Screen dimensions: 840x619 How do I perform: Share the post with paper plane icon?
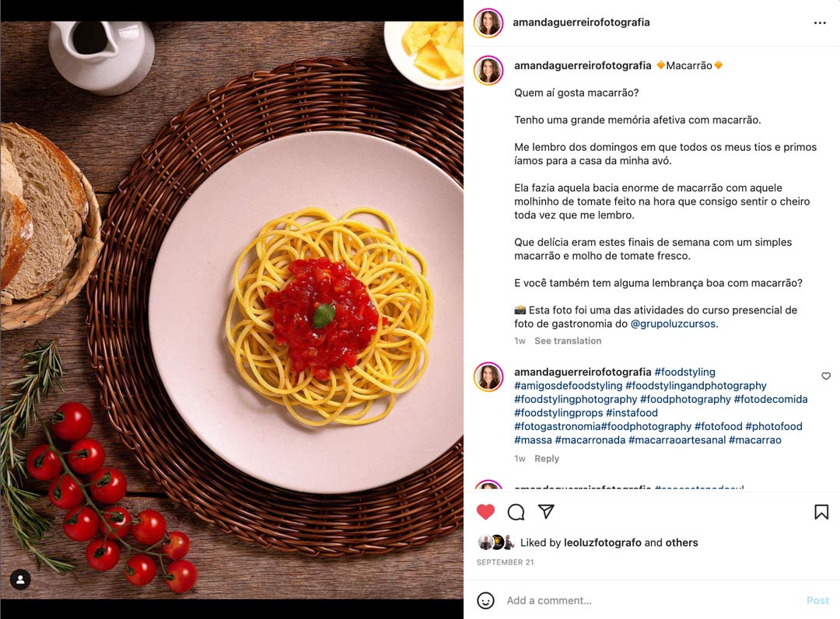tap(546, 512)
